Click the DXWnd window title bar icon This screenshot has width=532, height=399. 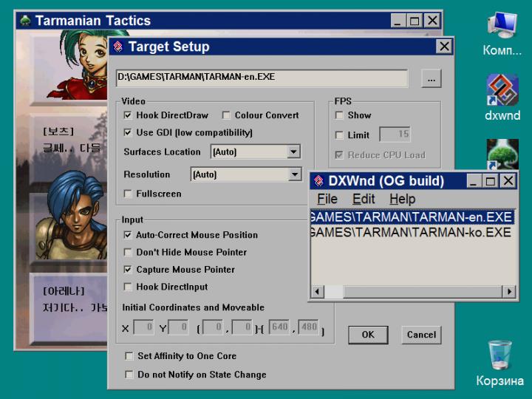pyautogui.click(x=318, y=181)
